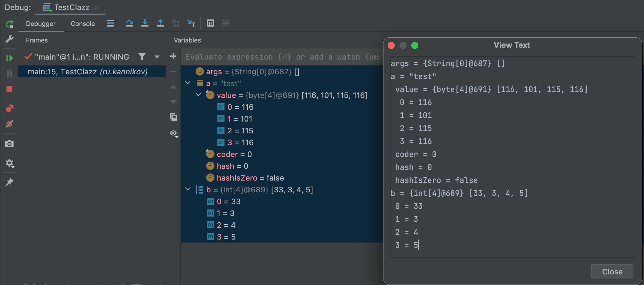Click the remove watch minus icon

pos(173,71)
